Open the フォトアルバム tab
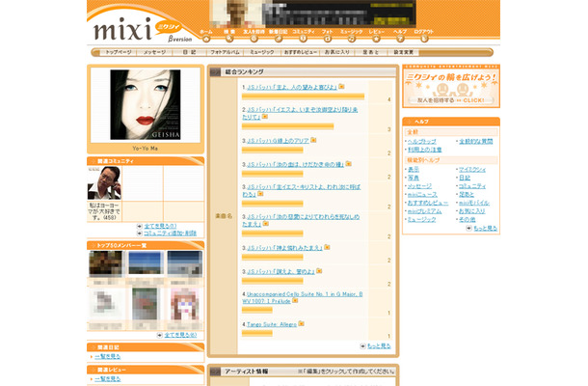 pyautogui.click(x=225, y=52)
